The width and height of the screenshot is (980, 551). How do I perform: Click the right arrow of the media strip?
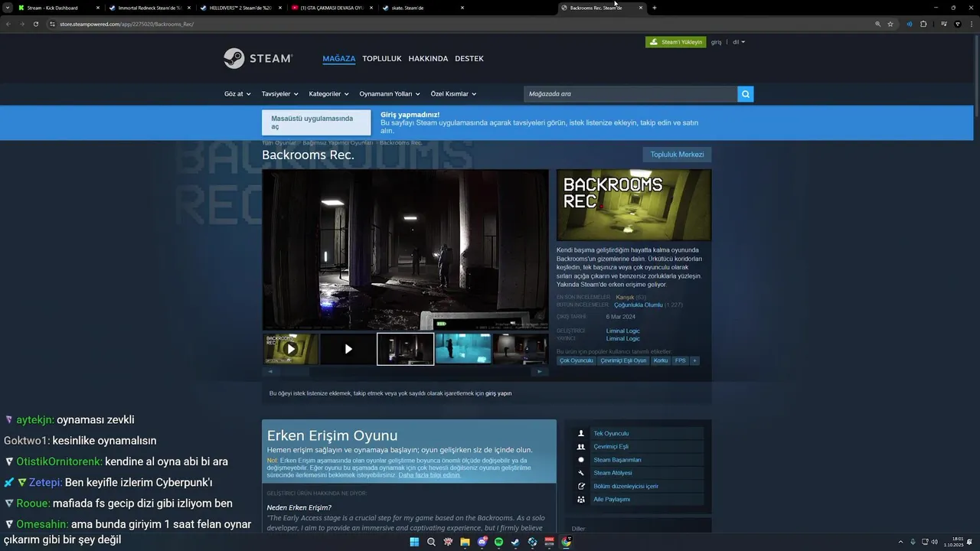541,372
